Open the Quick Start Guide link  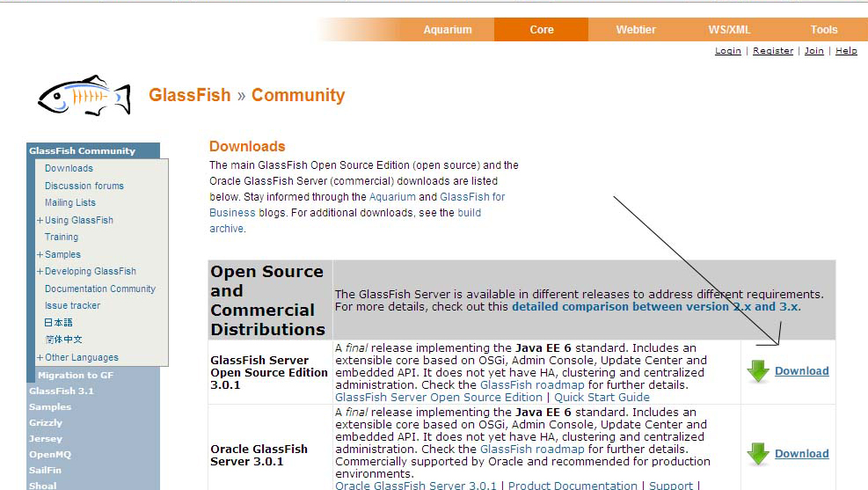click(x=602, y=398)
